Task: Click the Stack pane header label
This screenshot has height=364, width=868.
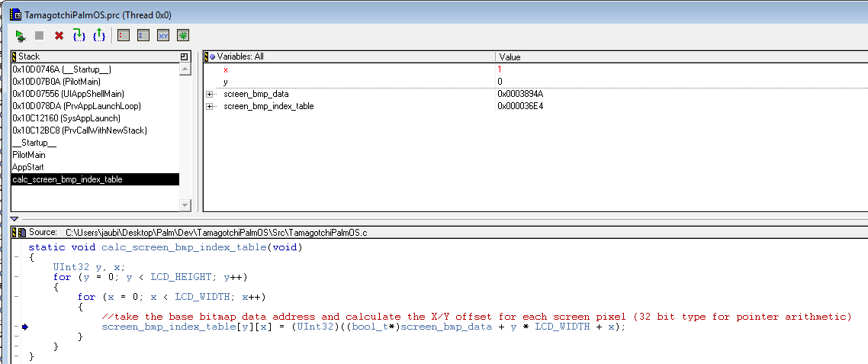Action: pos(29,56)
